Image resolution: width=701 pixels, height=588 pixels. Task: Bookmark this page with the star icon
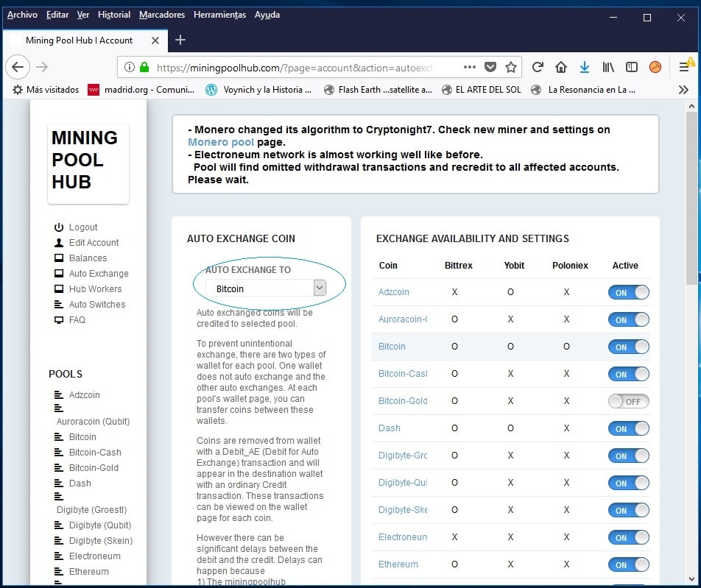pos(511,67)
